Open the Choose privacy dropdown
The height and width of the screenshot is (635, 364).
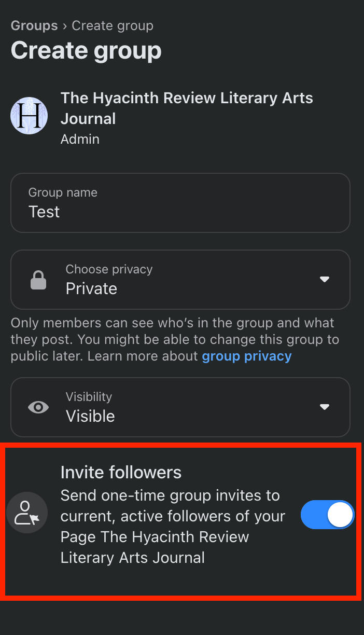point(180,280)
